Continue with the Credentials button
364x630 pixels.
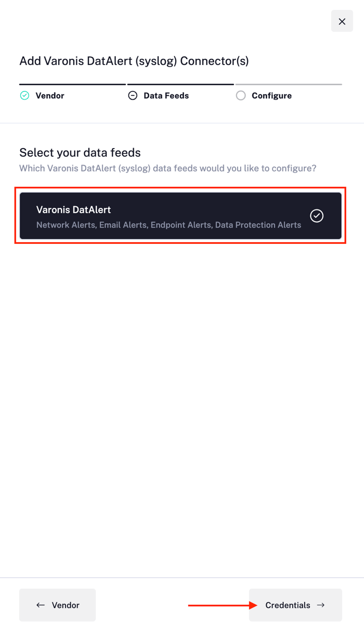pos(295,605)
